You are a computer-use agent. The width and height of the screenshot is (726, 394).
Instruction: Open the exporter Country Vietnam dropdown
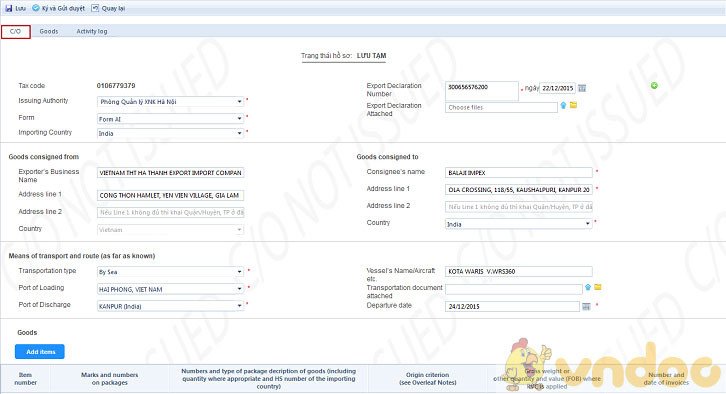239,229
